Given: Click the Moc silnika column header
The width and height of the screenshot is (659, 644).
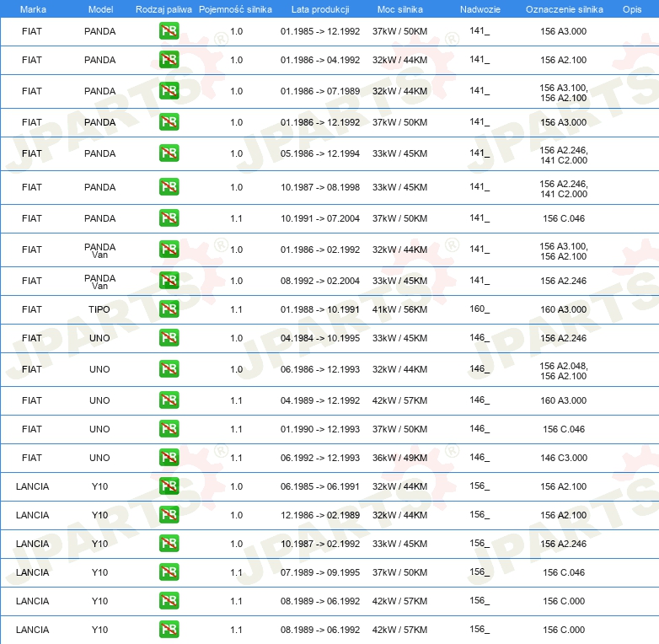Looking at the screenshot, I should (399, 9).
